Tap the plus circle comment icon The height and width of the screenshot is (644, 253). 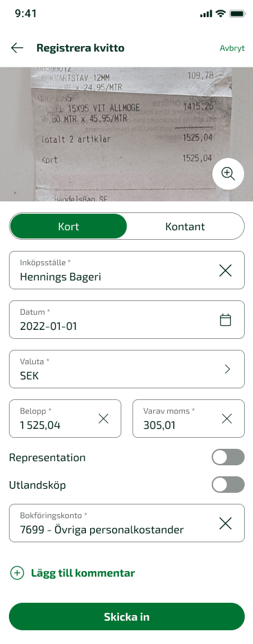coord(16,573)
